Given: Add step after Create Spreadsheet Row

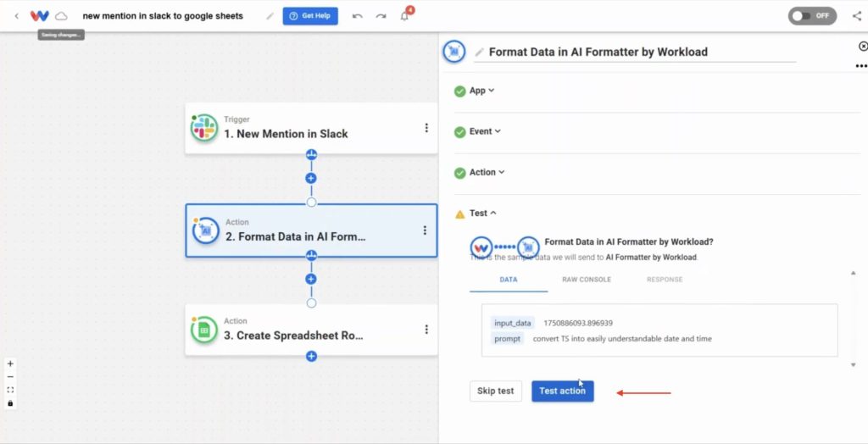Looking at the screenshot, I should (311, 356).
